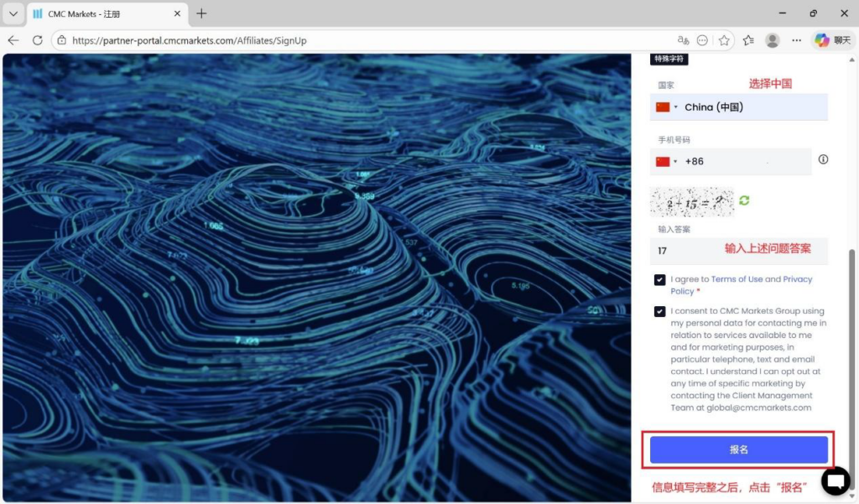Expand the phone country code flag dropdown
The width and height of the screenshot is (859, 504).
point(667,162)
